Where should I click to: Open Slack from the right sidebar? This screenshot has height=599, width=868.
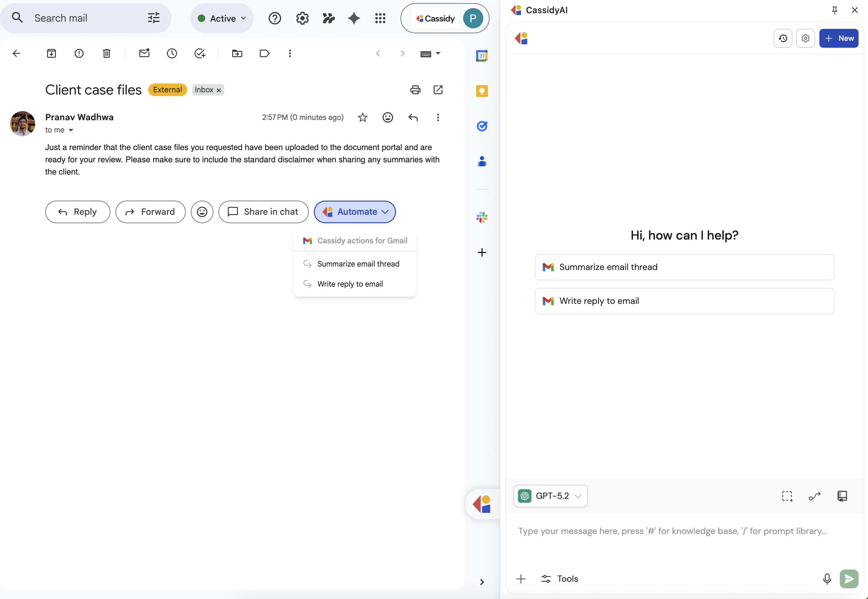(482, 217)
